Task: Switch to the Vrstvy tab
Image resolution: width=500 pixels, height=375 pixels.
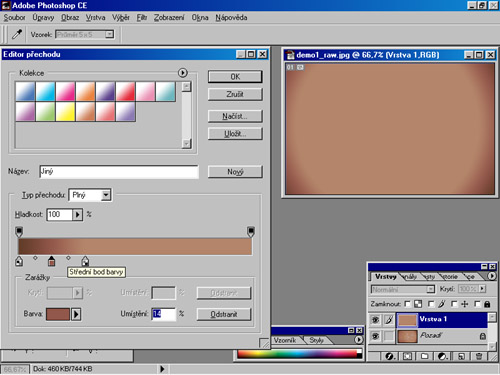Action: pyautogui.click(x=385, y=277)
